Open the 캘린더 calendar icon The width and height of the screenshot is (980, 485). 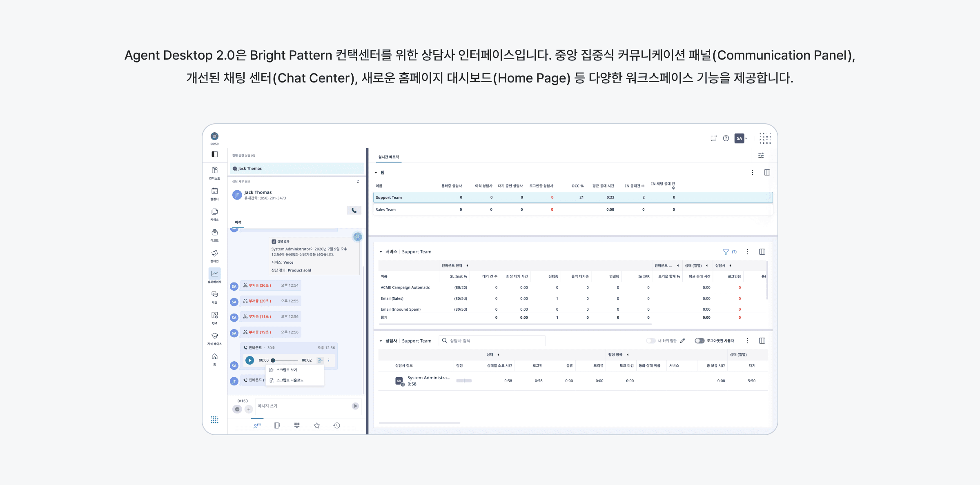tap(214, 191)
